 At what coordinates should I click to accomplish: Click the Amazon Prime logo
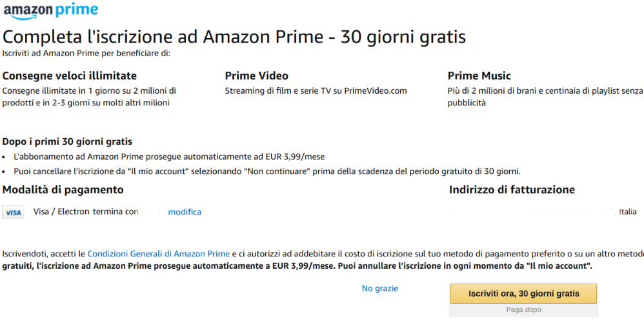(51, 11)
